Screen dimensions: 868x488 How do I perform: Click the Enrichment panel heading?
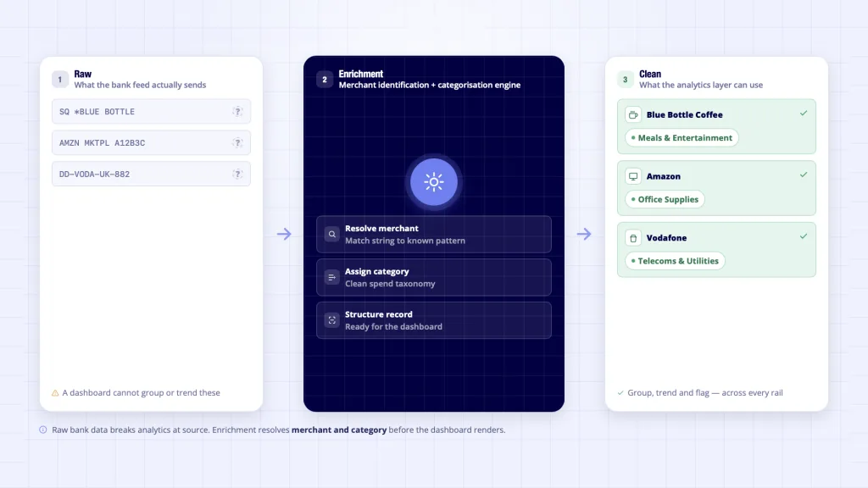[x=361, y=75]
